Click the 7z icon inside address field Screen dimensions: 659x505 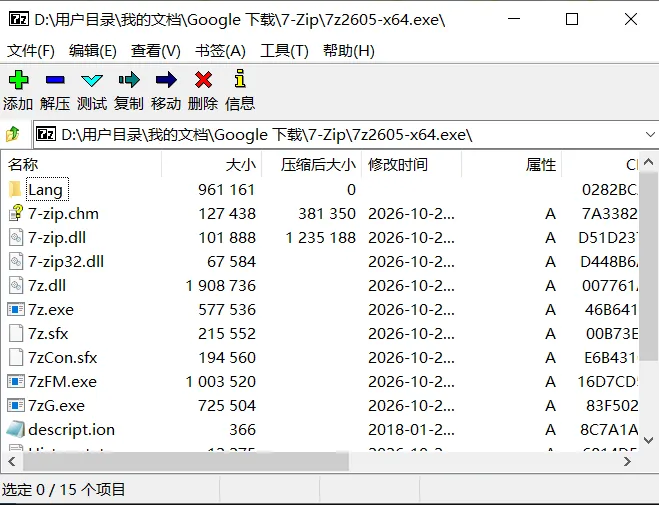[x=46, y=134]
